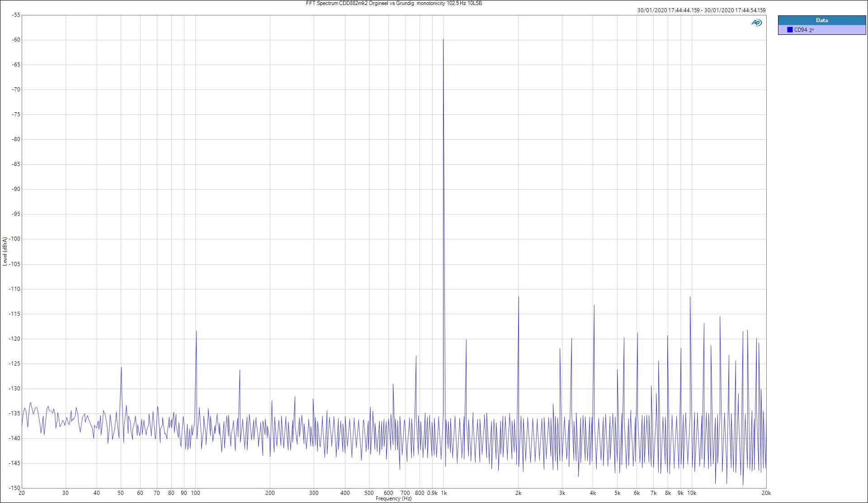This screenshot has height=503, width=868.
Task: Click the 100 Hz spur peak
Action: 196,332
